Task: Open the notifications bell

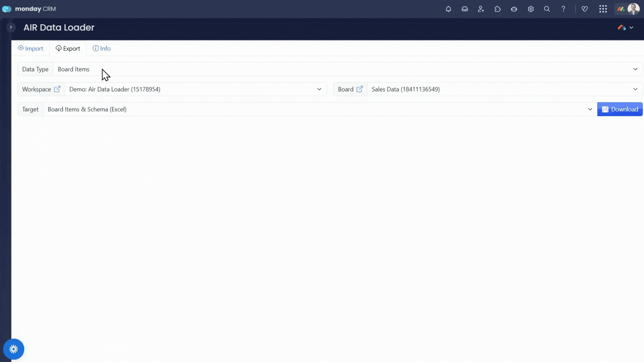Action: [x=448, y=9]
